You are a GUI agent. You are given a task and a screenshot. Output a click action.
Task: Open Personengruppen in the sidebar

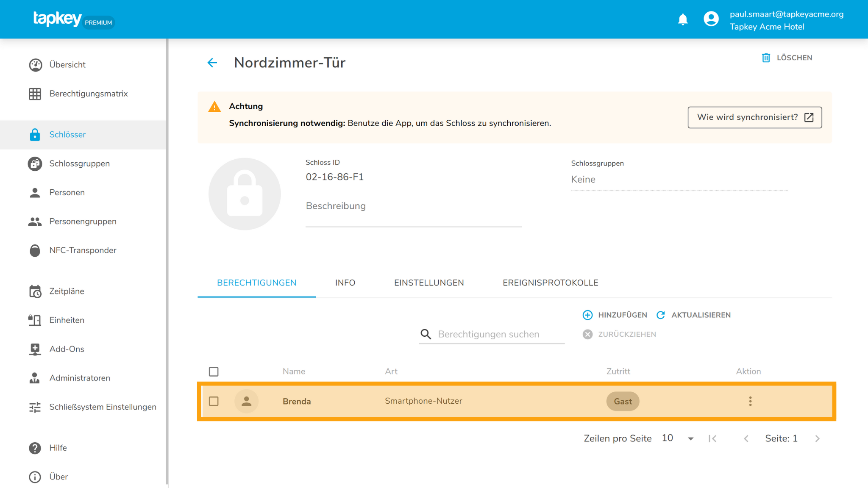point(83,222)
